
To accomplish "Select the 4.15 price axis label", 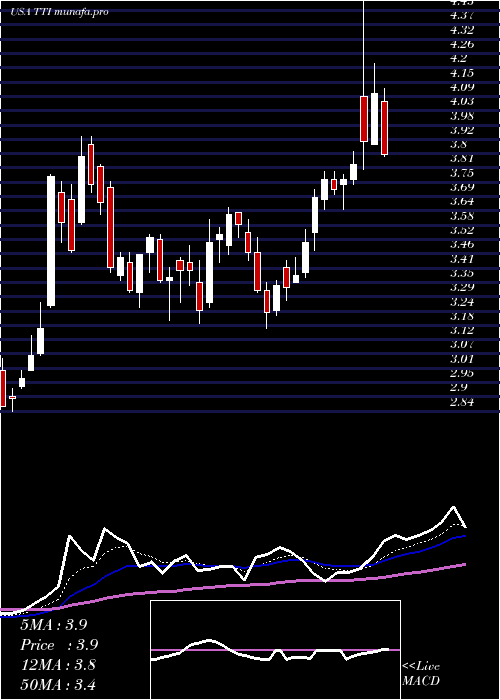I will pos(463,73).
